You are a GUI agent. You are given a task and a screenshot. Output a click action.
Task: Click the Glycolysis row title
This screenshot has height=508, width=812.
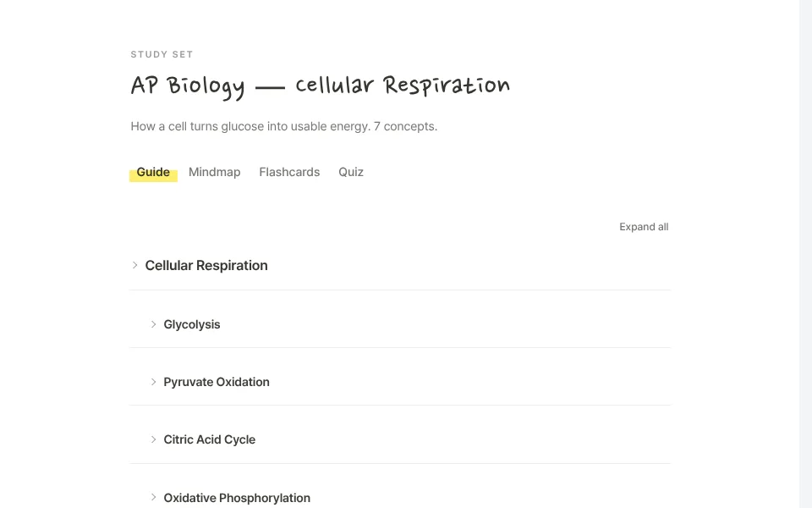(192, 324)
